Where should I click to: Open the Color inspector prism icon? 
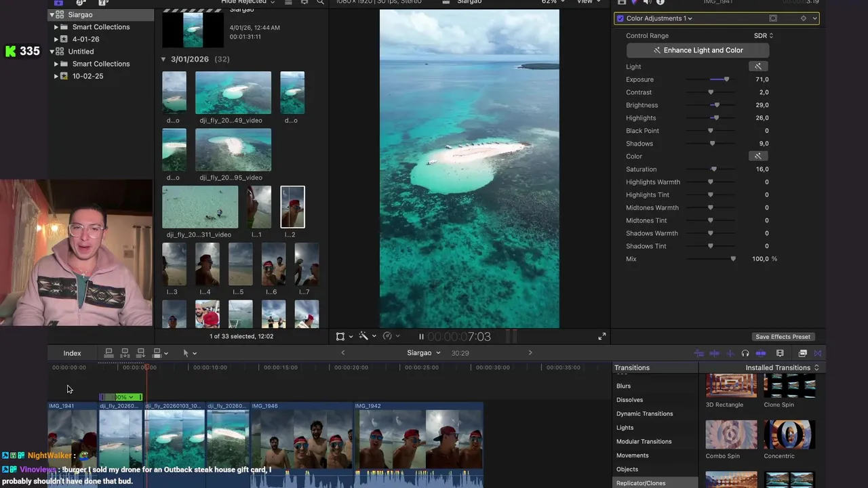pos(634,2)
